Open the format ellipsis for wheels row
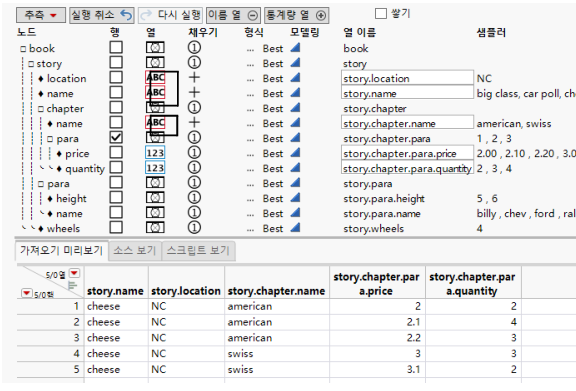This screenshot has height=391, width=576. click(x=250, y=230)
